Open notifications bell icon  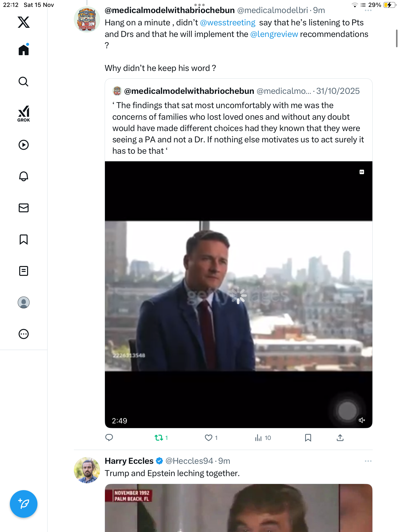[x=24, y=176]
